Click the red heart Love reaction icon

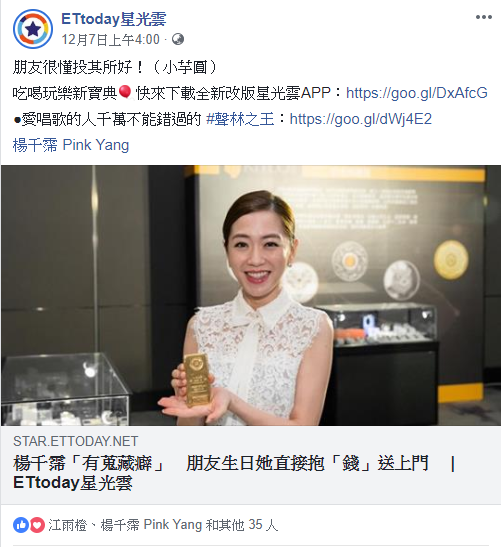point(37,525)
